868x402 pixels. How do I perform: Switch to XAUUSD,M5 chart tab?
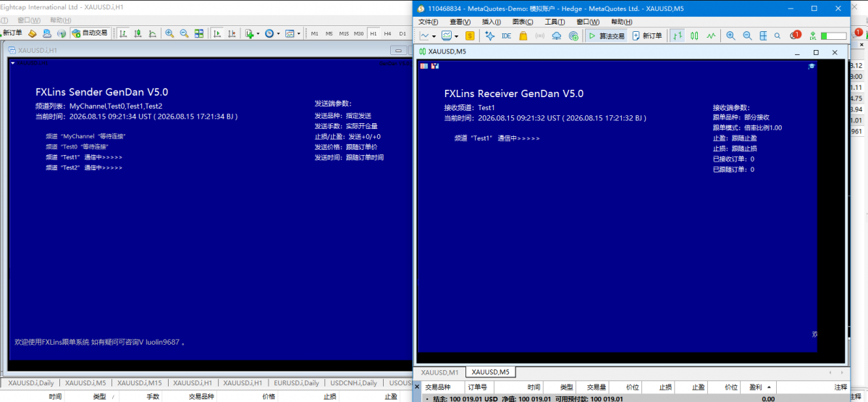pos(490,372)
